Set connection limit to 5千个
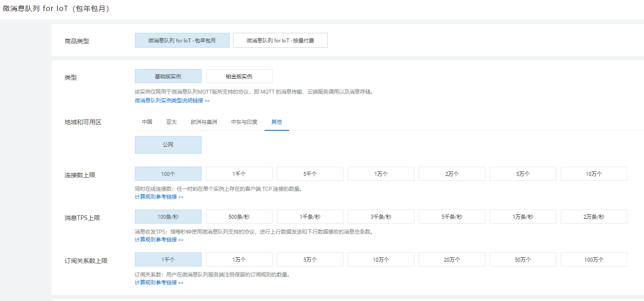 (x=310, y=174)
